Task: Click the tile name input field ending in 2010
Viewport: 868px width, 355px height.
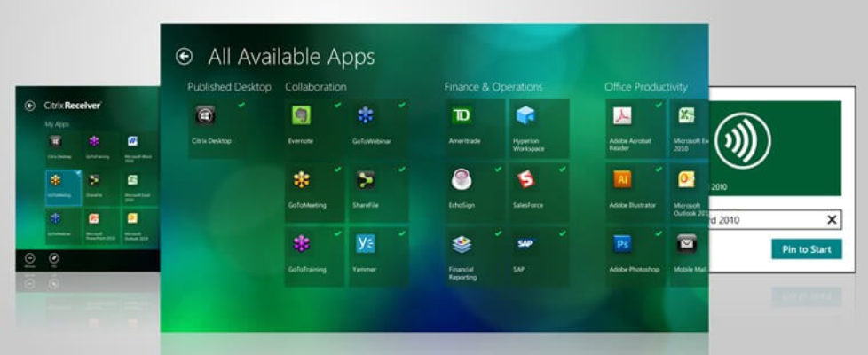Action: (x=775, y=220)
